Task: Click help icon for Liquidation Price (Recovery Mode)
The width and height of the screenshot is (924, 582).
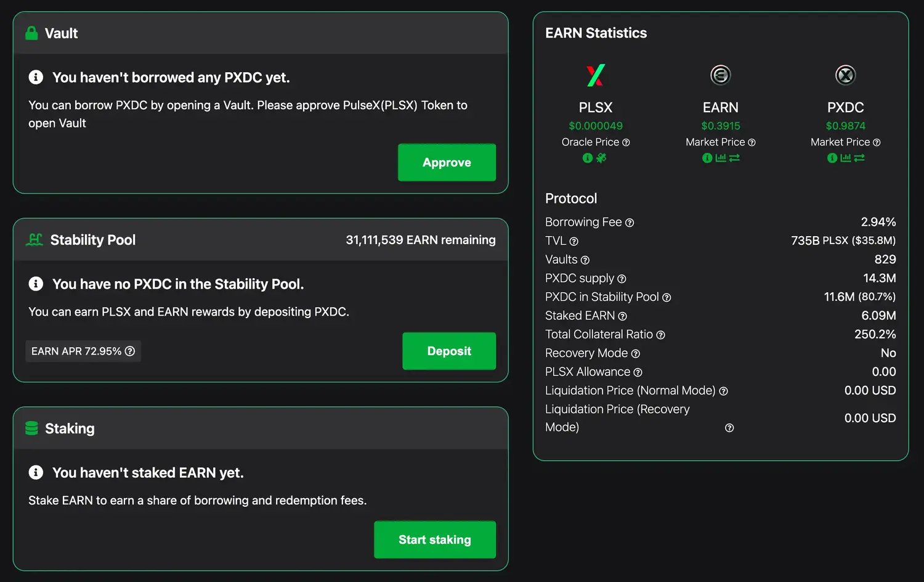Action: [729, 428]
